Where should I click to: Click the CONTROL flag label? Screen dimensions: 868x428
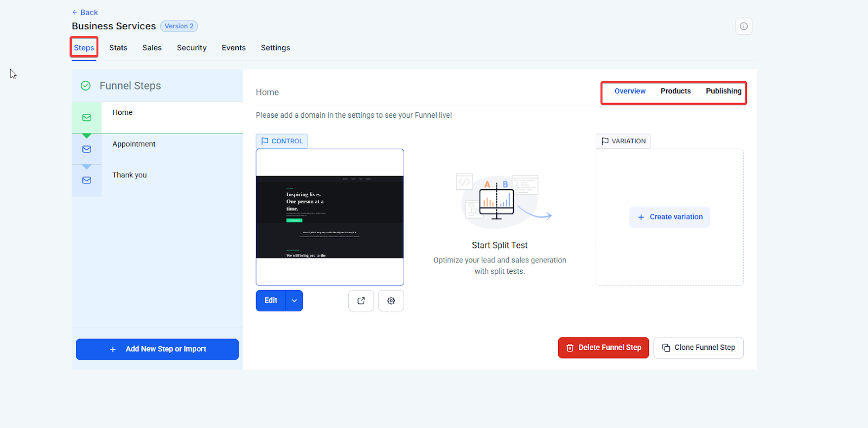coord(282,141)
